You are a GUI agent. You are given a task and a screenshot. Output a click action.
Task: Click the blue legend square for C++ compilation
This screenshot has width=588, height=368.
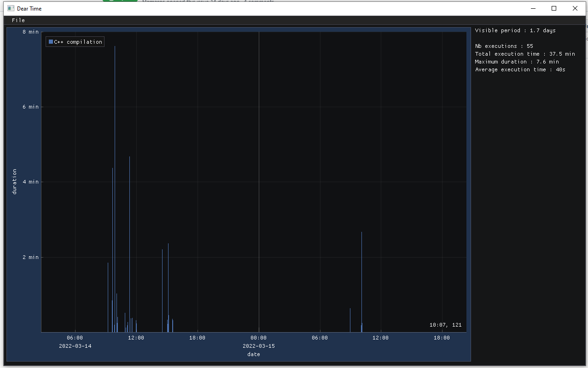click(x=50, y=41)
